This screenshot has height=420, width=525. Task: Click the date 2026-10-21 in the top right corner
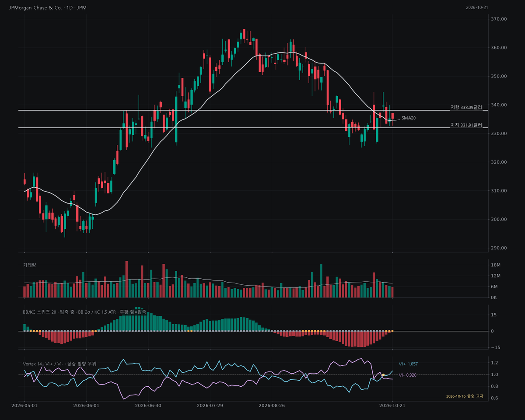coord(477,7)
